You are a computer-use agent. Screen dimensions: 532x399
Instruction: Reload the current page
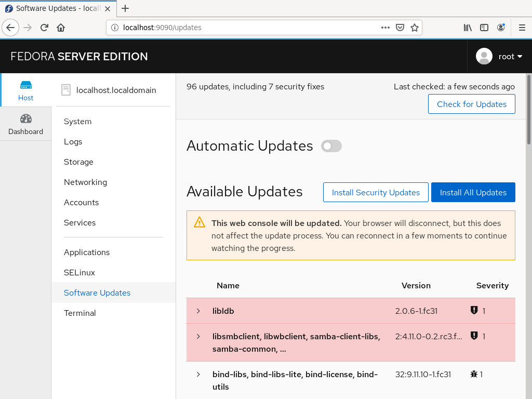(45, 28)
